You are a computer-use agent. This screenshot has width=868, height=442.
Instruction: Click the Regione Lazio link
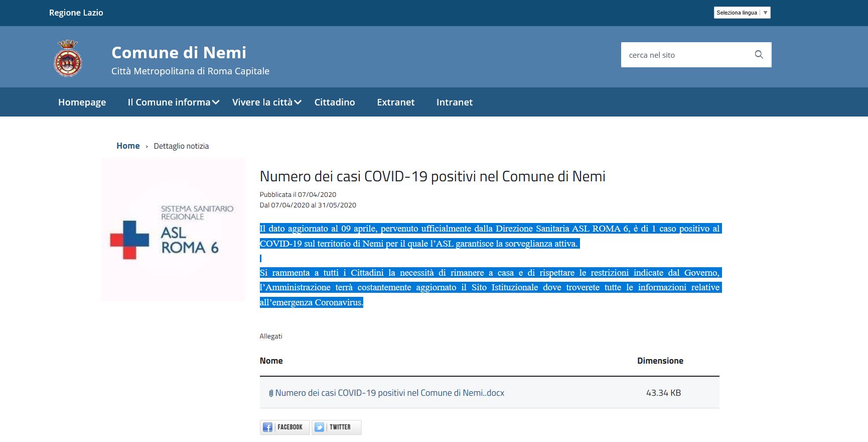pos(76,13)
